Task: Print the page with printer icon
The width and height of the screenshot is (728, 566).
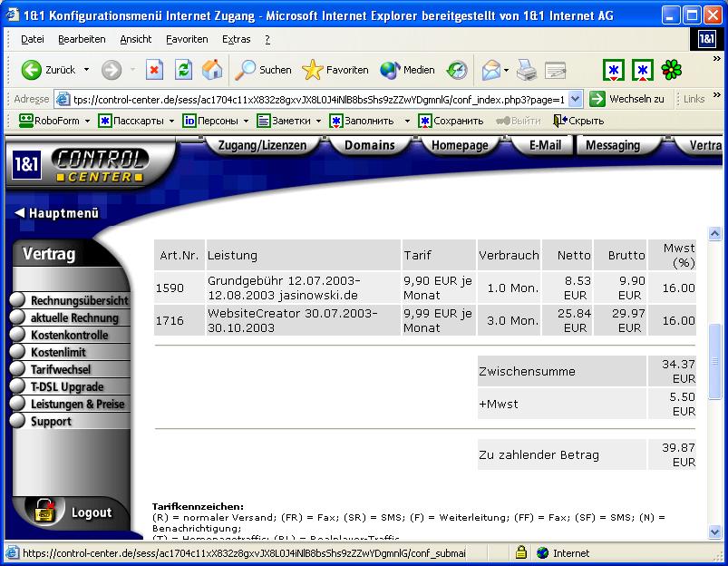Action: 527,70
